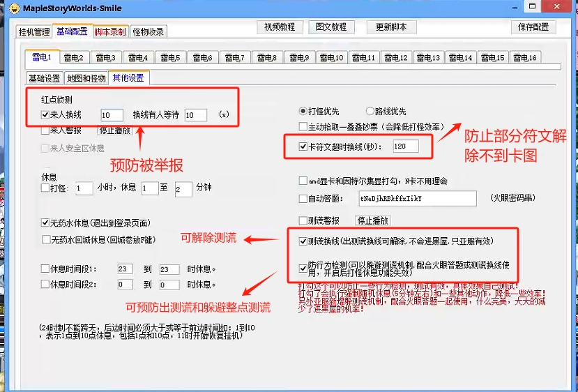Screen dimensions: 578x392
Task: Click 休息时间段2 end hour field
Action: 169,285
